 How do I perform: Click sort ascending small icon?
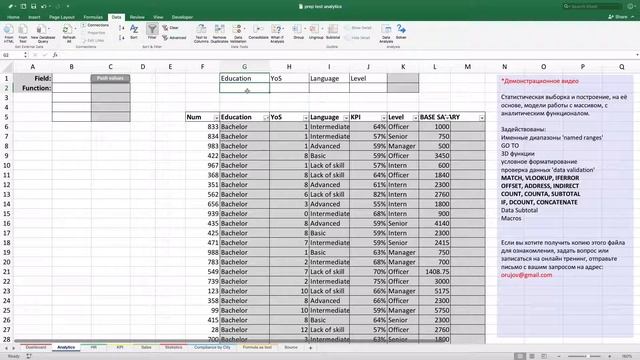(x=121, y=28)
